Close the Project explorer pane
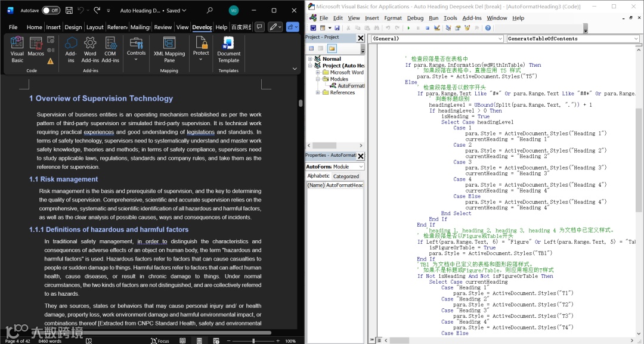The width and height of the screenshot is (644, 344). tap(361, 38)
